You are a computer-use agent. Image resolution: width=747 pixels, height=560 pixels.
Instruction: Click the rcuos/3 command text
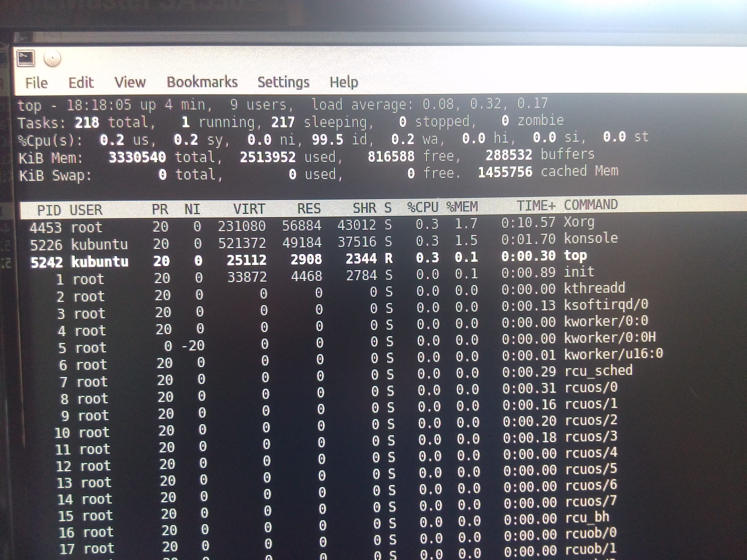[591, 437]
